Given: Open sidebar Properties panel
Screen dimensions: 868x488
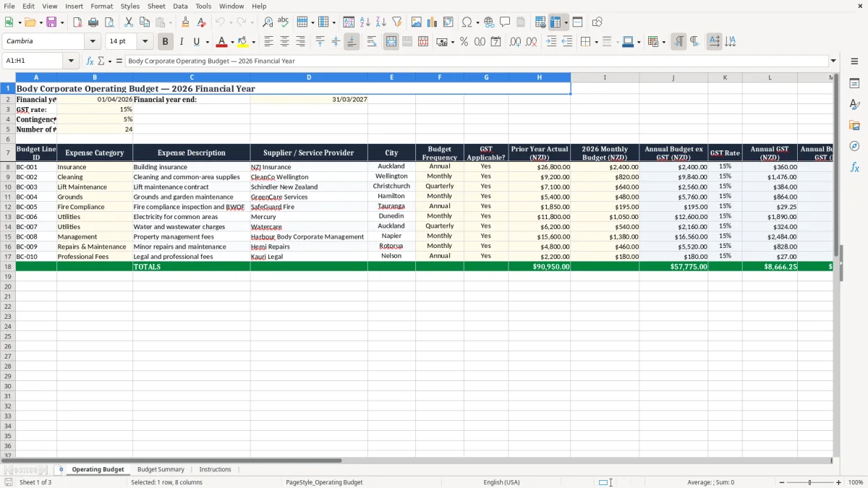Looking at the screenshot, I should click(854, 84).
